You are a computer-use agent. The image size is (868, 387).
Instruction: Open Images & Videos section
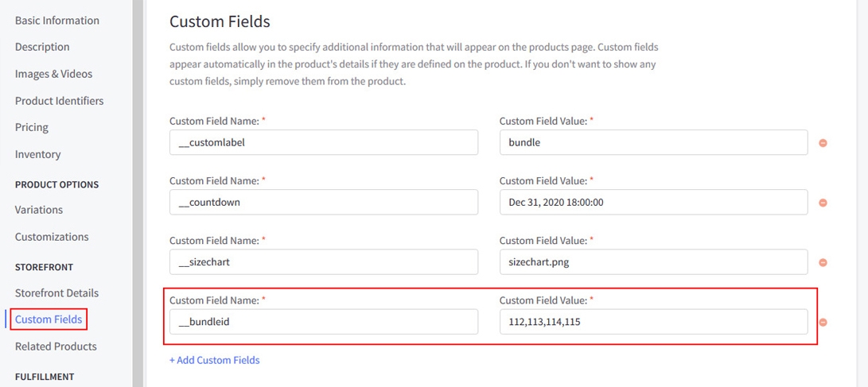coord(53,74)
